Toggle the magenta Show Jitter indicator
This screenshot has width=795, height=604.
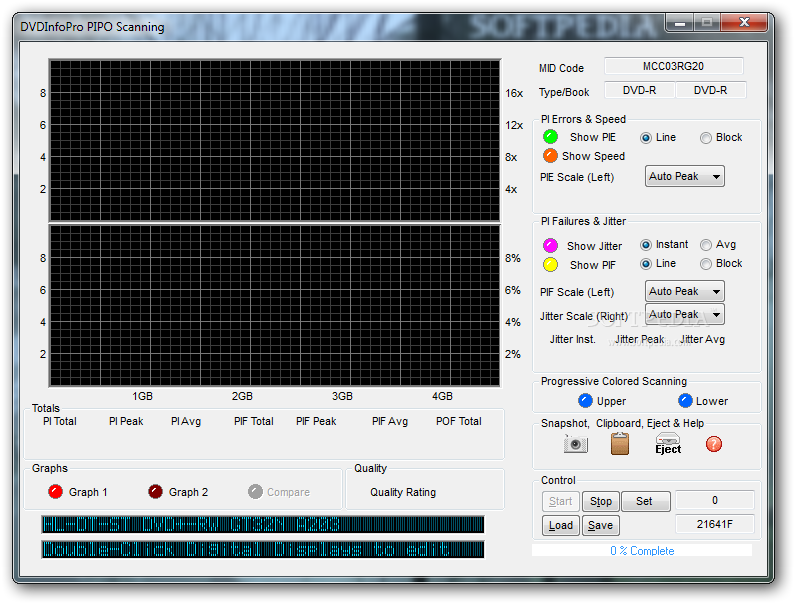pyautogui.click(x=550, y=245)
